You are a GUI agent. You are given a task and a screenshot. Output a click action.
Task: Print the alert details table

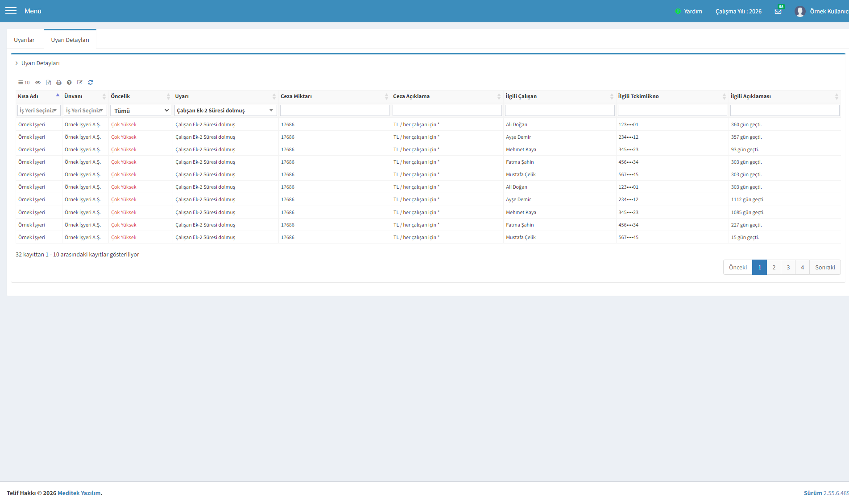tap(59, 83)
